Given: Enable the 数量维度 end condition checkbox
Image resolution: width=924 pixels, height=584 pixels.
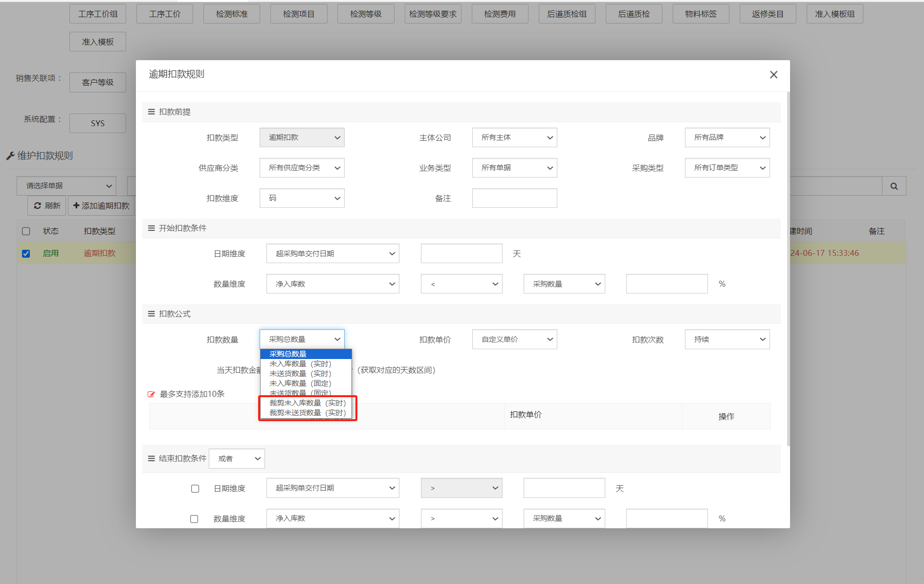Looking at the screenshot, I should pyautogui.click(x=194, y=519).
